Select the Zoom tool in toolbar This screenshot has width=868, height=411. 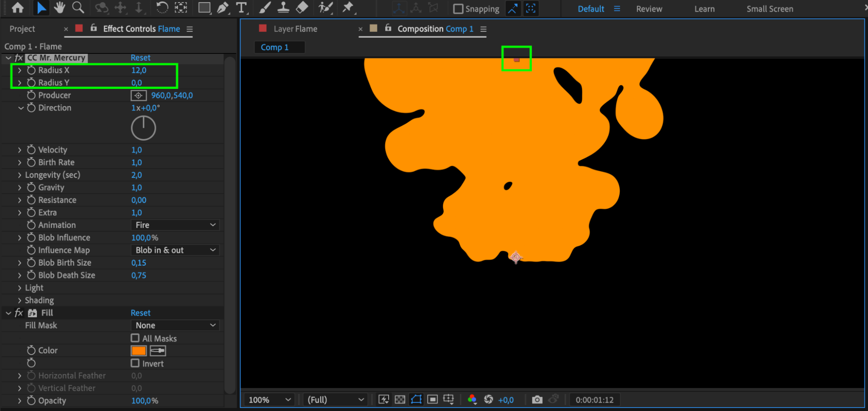pos(78,7)
